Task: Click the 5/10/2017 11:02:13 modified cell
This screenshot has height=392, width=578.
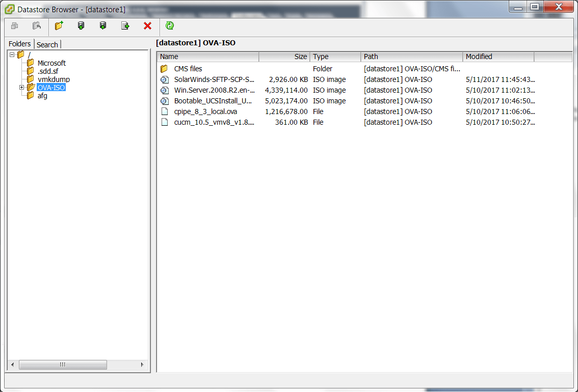Action: (500, 90)
